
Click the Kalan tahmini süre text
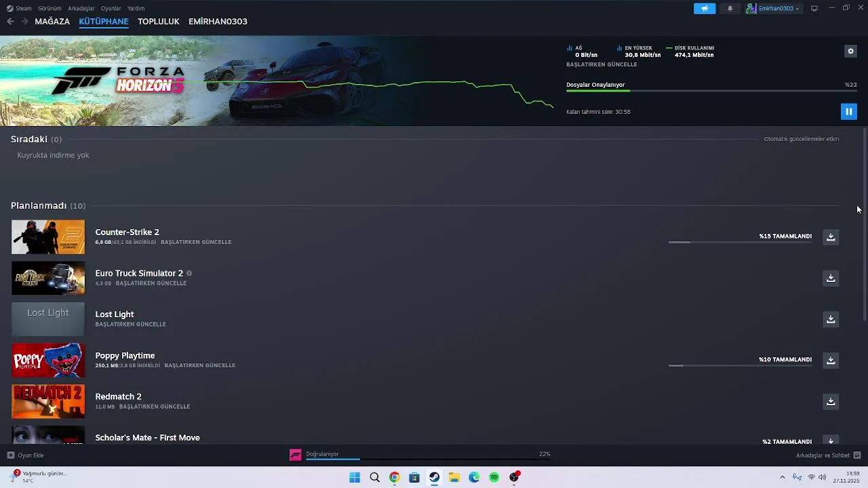pos(598,112)
